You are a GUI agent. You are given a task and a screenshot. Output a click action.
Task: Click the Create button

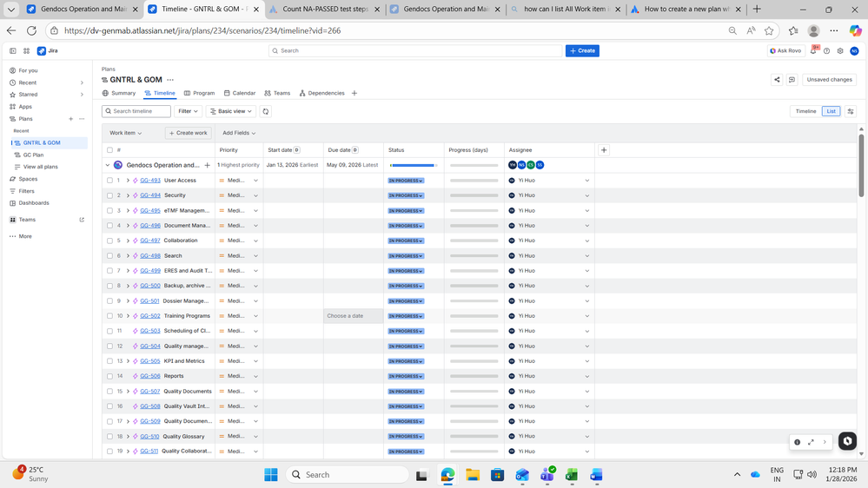point(582,51)
